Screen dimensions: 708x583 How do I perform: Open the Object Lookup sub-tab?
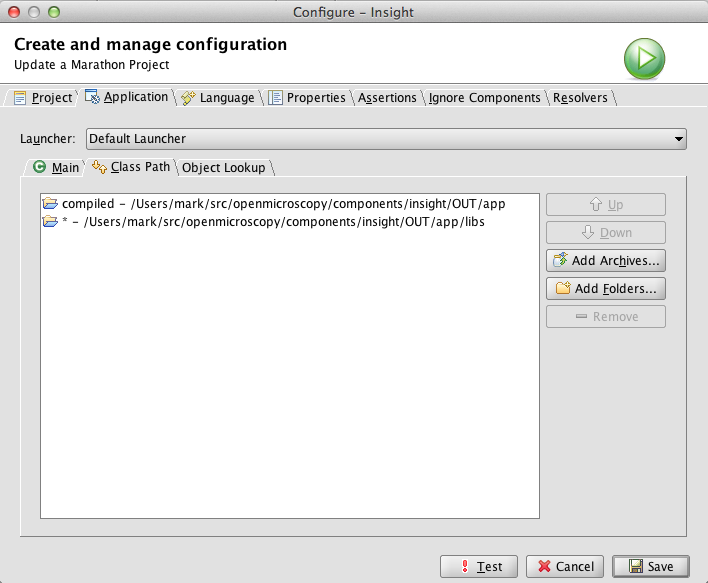(x=224, y=168)
